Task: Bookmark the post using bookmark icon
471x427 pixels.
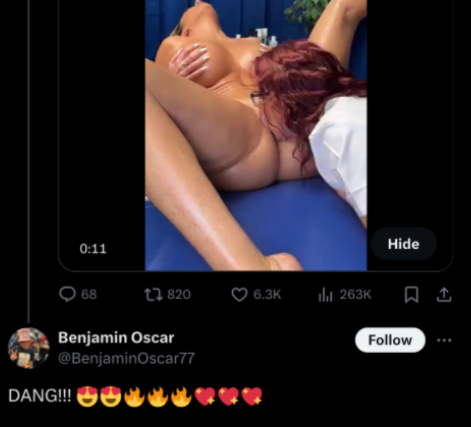Action: 411,295
